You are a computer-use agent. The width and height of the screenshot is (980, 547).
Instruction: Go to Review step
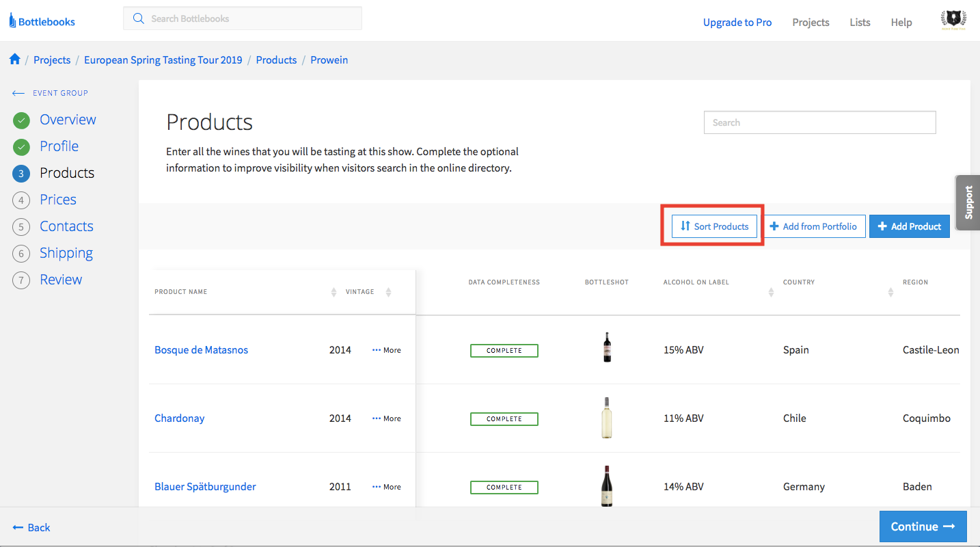(61, 280)
